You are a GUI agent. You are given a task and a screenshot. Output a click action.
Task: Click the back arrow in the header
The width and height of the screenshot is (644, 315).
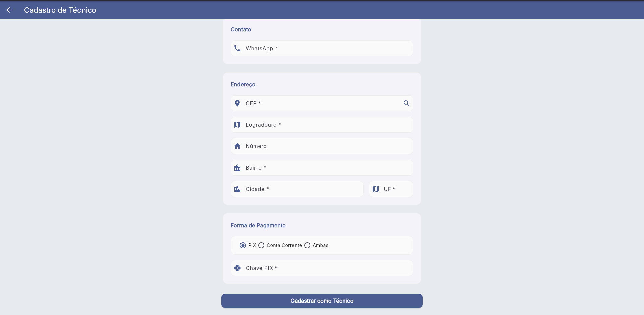(9, 10)
